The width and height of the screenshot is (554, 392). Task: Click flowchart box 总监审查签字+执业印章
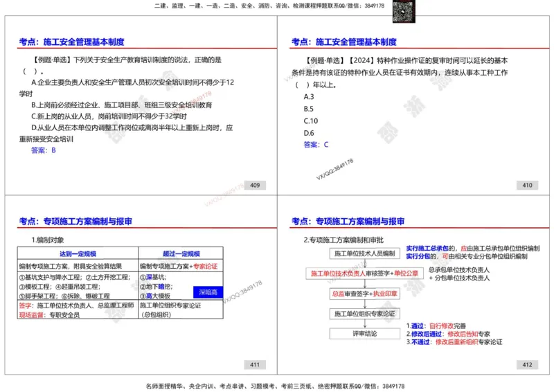[365, 294]
